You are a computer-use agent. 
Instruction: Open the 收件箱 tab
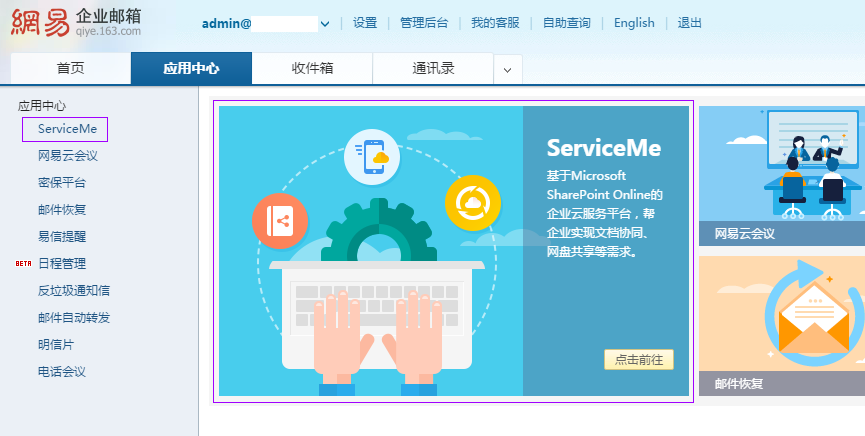[312, 68]
